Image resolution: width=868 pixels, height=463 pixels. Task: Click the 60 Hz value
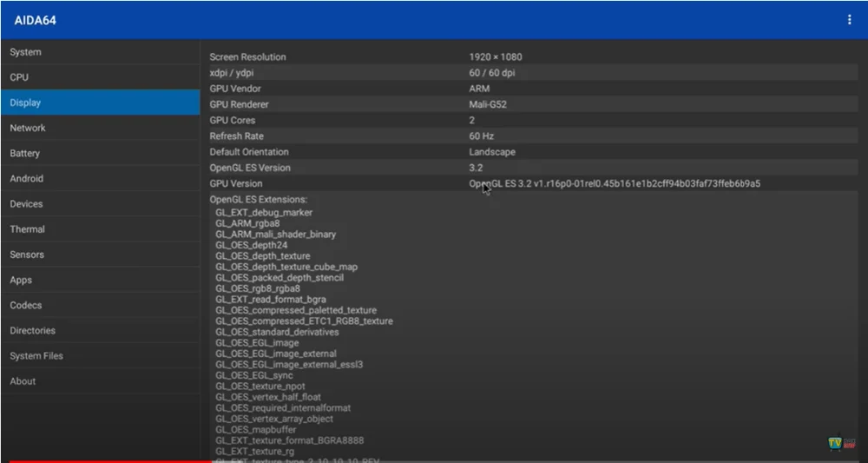tap(481, 136)
